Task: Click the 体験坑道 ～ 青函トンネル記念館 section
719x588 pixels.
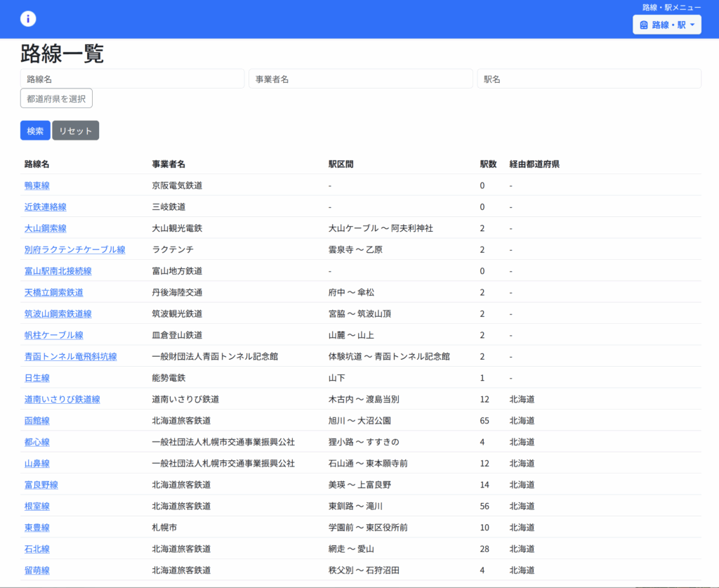Action: [389, 357]
